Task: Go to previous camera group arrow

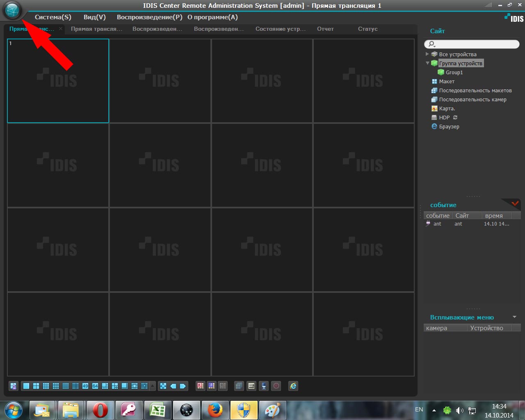Action: (x=173, y=386)
